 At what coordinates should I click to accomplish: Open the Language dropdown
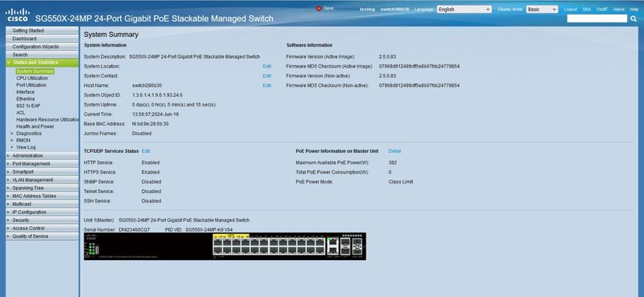click(464, 9)
